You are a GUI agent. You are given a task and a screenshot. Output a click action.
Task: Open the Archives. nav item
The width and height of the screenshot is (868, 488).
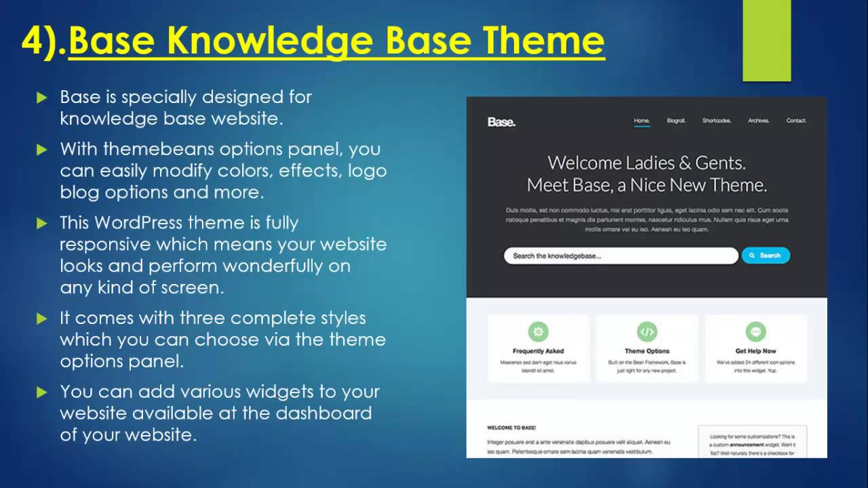(759, 121)
